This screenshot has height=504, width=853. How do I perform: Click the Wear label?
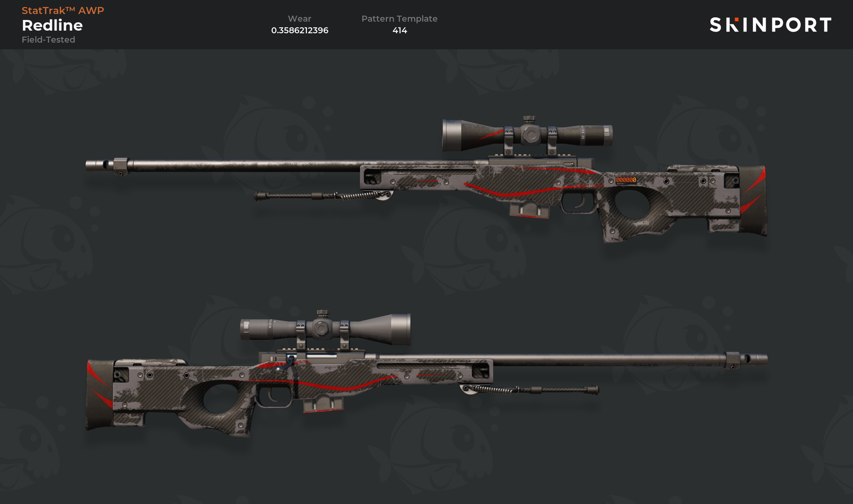[x=300, y=19]
